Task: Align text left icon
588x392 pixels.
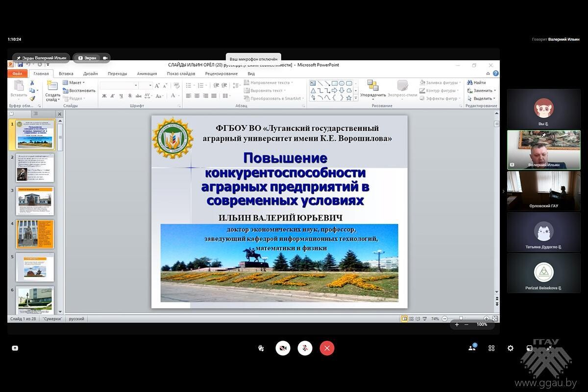Action: tap(189, 96)
